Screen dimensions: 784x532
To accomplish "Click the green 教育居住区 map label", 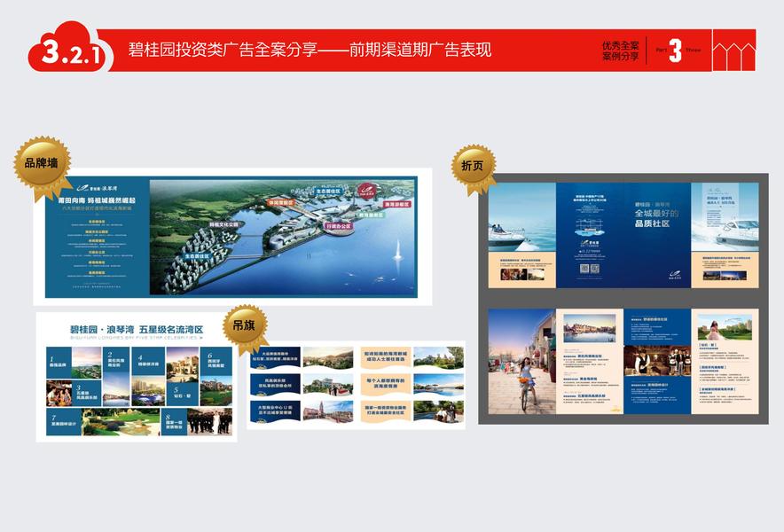I will [x=372, y=215].
